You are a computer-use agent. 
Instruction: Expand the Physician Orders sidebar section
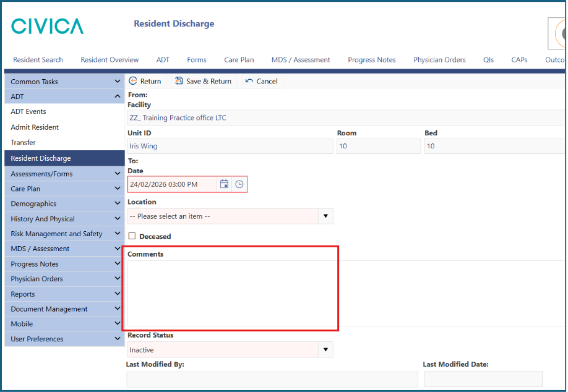click(x=64, y=279)
